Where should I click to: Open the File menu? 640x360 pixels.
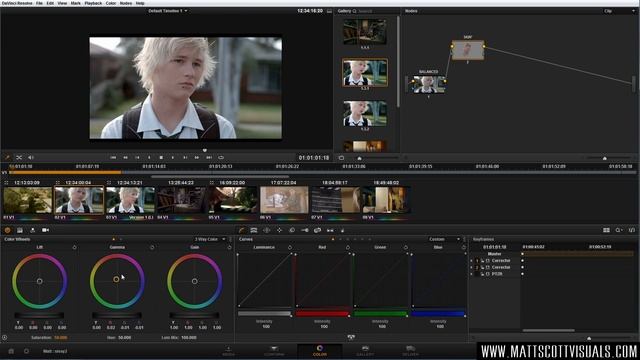click(x=39, y=3)
